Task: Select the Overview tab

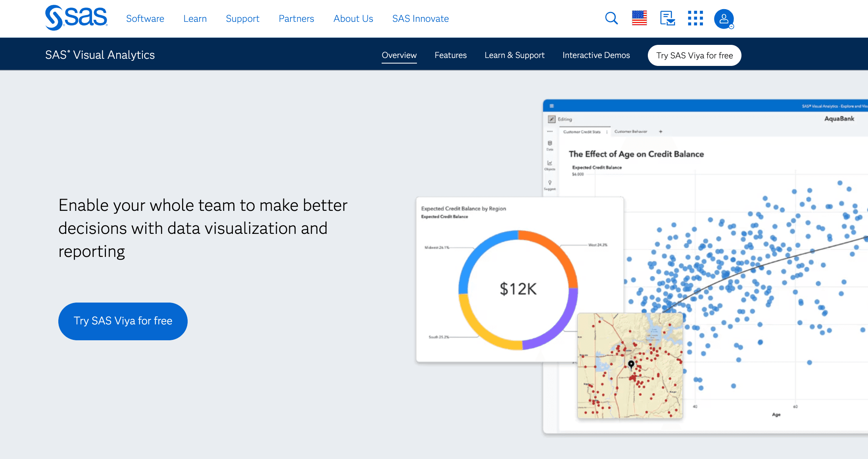Action: pyautogui.click(x=399, y=55)
